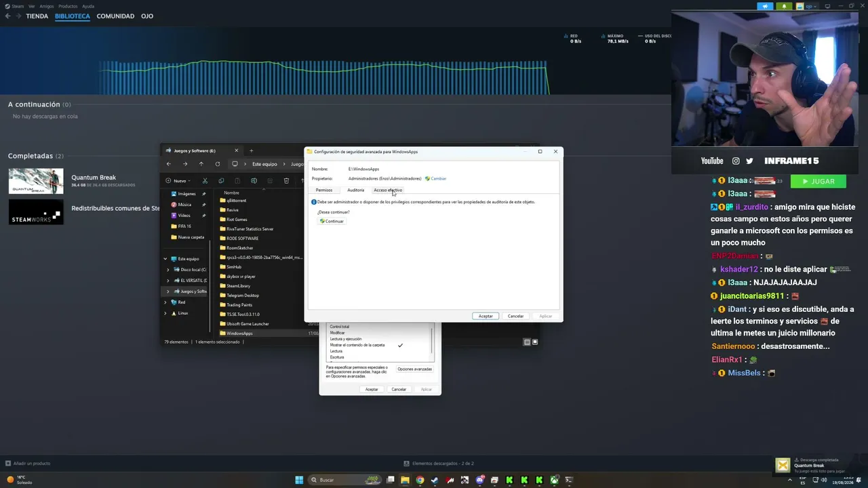Click Aceptar in advanced security dialog
This screenshot has height=488, width=868.
tap(486, 316)
